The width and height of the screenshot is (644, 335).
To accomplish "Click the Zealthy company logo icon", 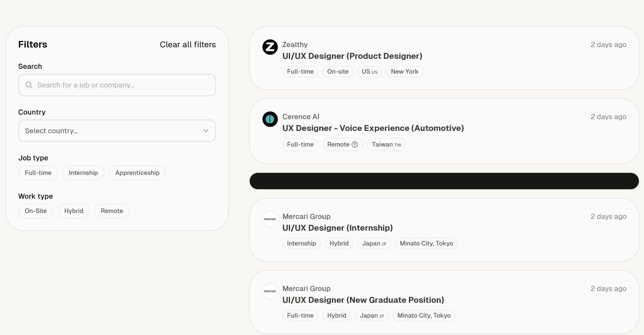I will point(270,47).
